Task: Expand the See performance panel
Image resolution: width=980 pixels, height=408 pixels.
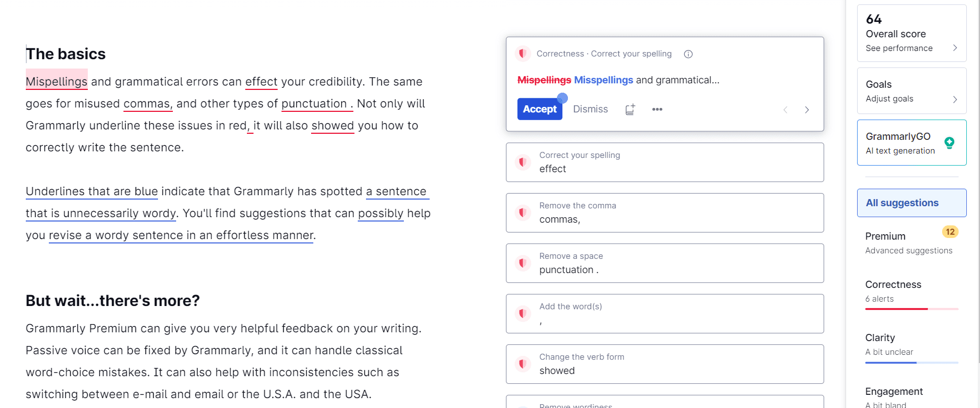Action: pos(911,48)
